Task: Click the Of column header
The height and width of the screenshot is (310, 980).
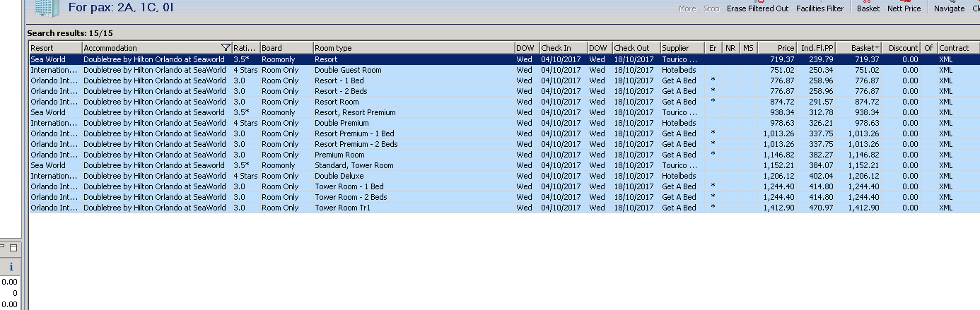Action: click(x=928, y=48)
